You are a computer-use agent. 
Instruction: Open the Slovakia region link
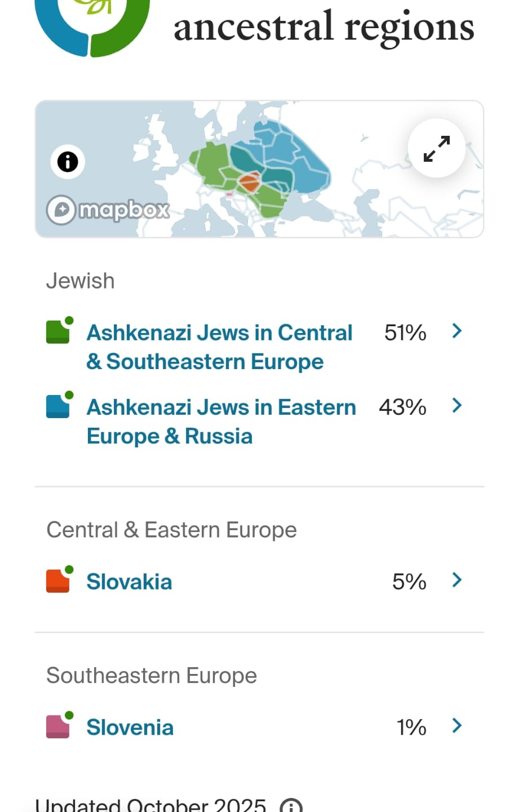[129, 582]
